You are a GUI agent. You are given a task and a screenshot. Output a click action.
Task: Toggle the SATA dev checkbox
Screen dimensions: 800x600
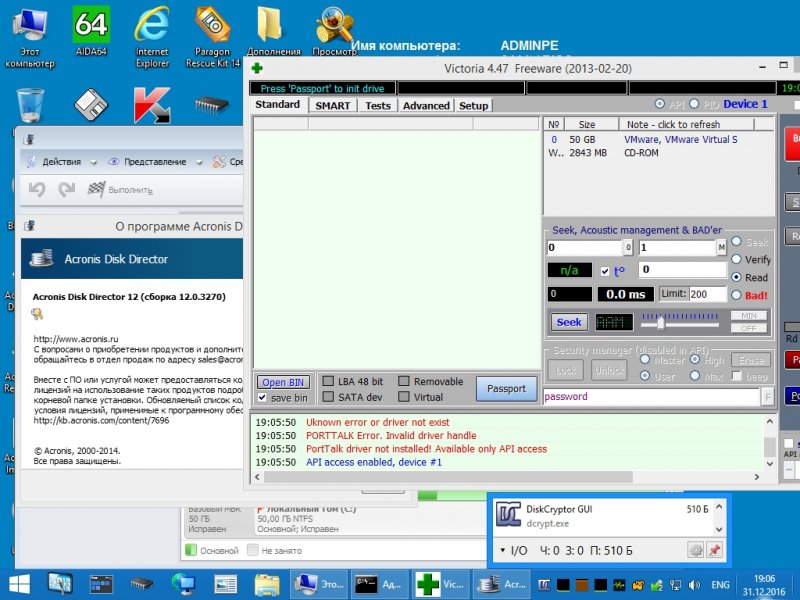tap(328, 396)
